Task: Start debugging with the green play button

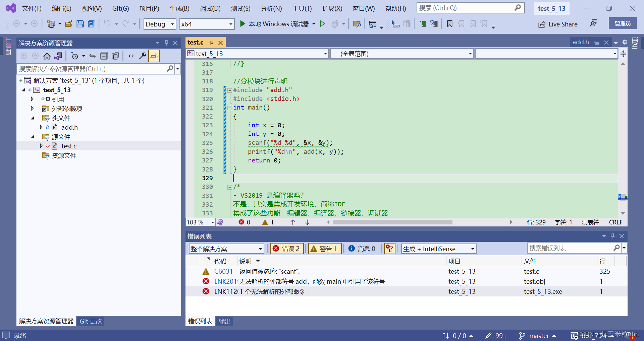Action: click(243, 24)
